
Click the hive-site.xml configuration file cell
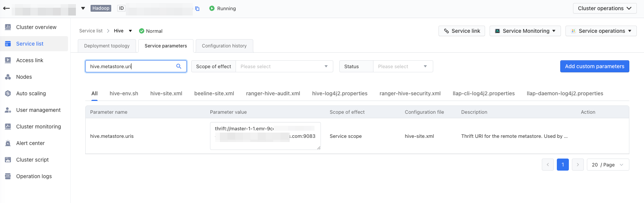pos(419,136)
